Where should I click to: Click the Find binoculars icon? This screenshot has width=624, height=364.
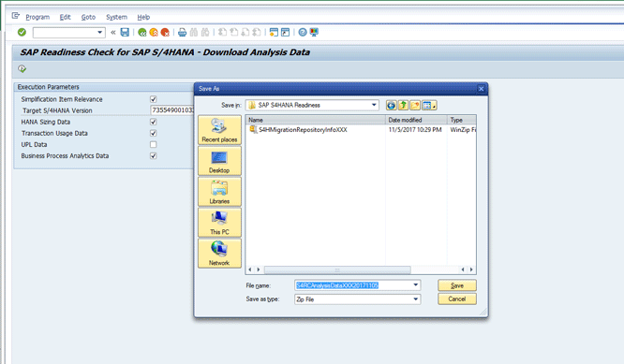tap(194, 33)
